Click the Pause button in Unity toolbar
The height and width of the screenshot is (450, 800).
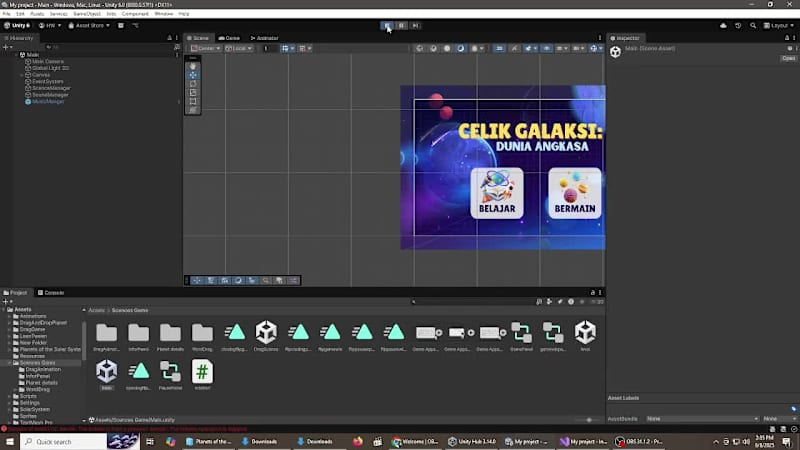[402, 26]
